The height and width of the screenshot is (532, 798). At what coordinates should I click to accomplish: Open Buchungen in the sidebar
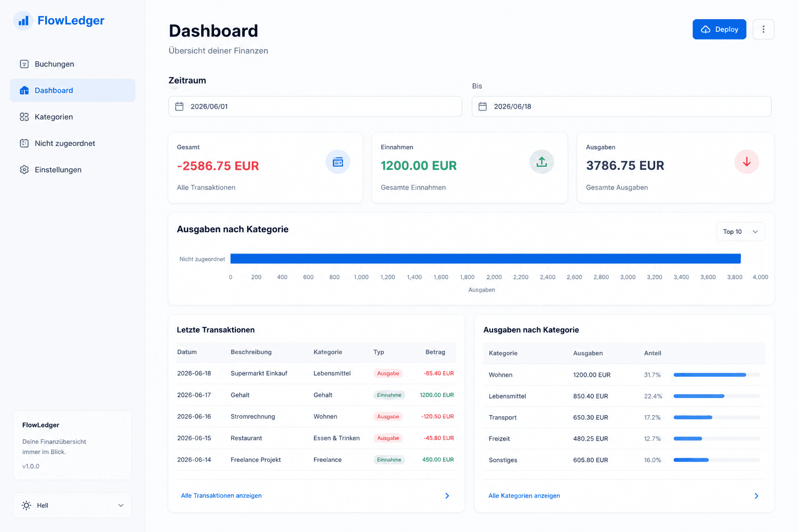point(73,64)
